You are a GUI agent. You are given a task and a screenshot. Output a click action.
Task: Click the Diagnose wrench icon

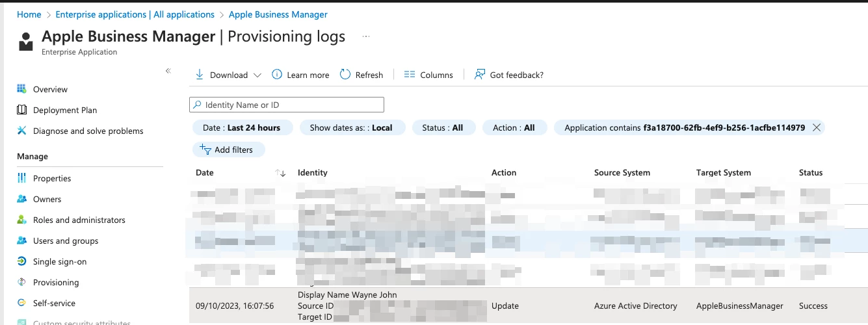coord(21,131)
